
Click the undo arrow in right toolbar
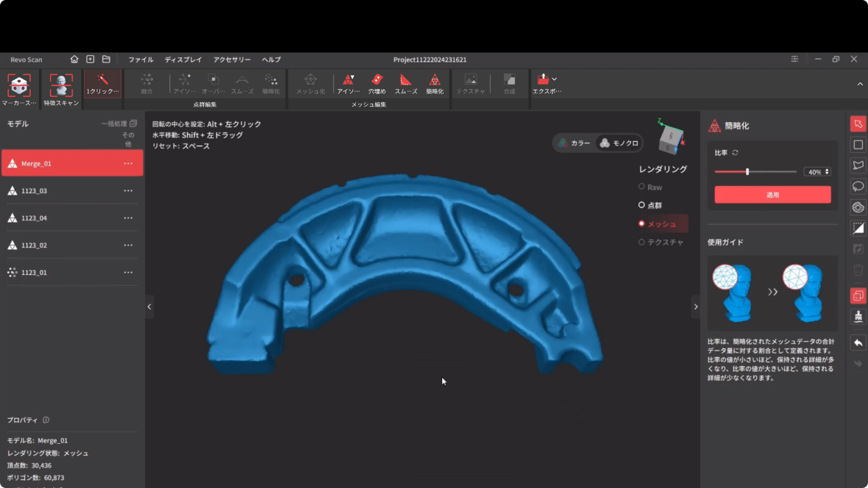point(858,343)
